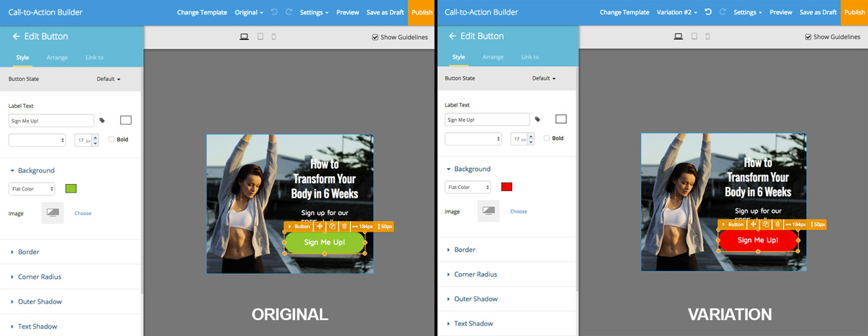Switch to the Link to tab in Variation panel

[530, 57]
